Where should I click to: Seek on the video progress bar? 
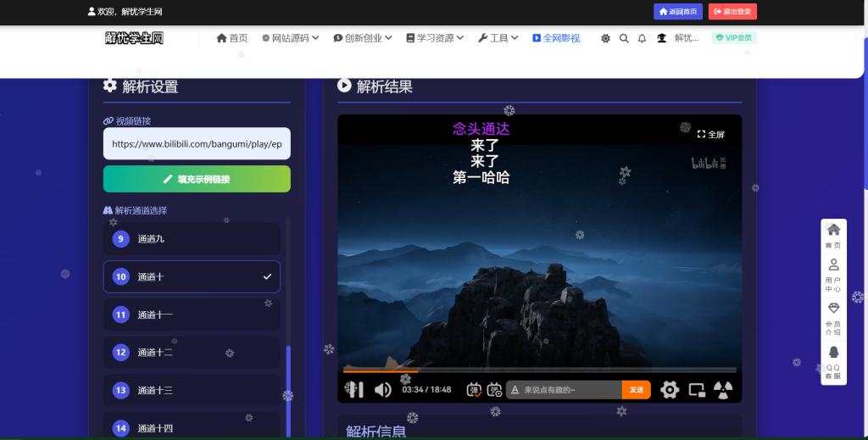coord(540,370)
